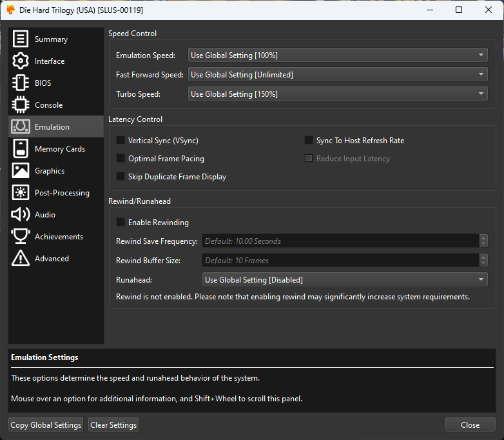504x440 pixels.
Task: Enable Sync To Host Refresh Rate
Action: click(x=309, y=140)
